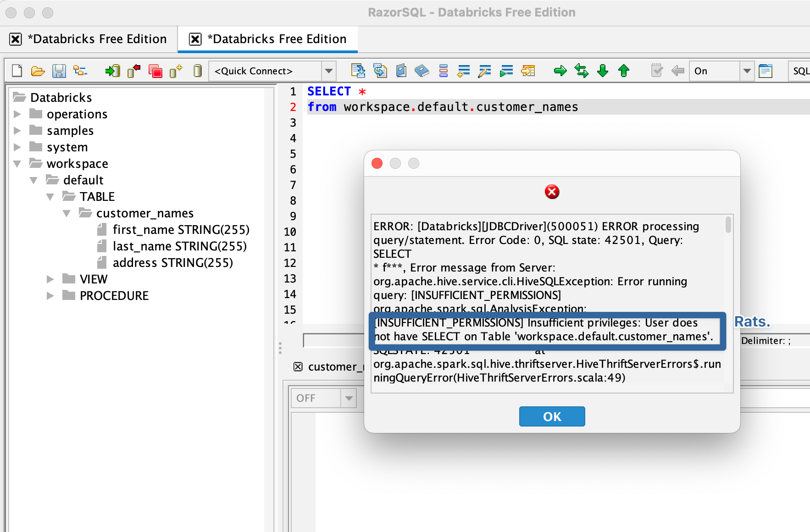Select the Databricks root tree node
Viewport: 810px width, 532px height.
click(61, 97)
